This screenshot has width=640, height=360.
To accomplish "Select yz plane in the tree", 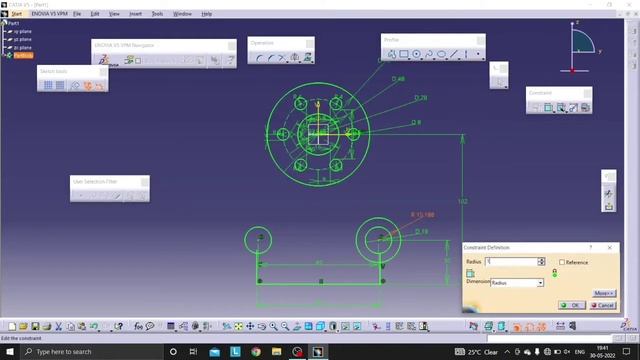I will pyautogui.click(x=22, y=40).
